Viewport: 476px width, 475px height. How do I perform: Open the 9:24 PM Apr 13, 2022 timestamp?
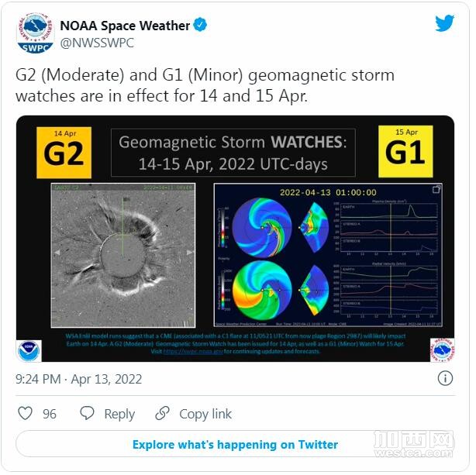click(78, 379)
